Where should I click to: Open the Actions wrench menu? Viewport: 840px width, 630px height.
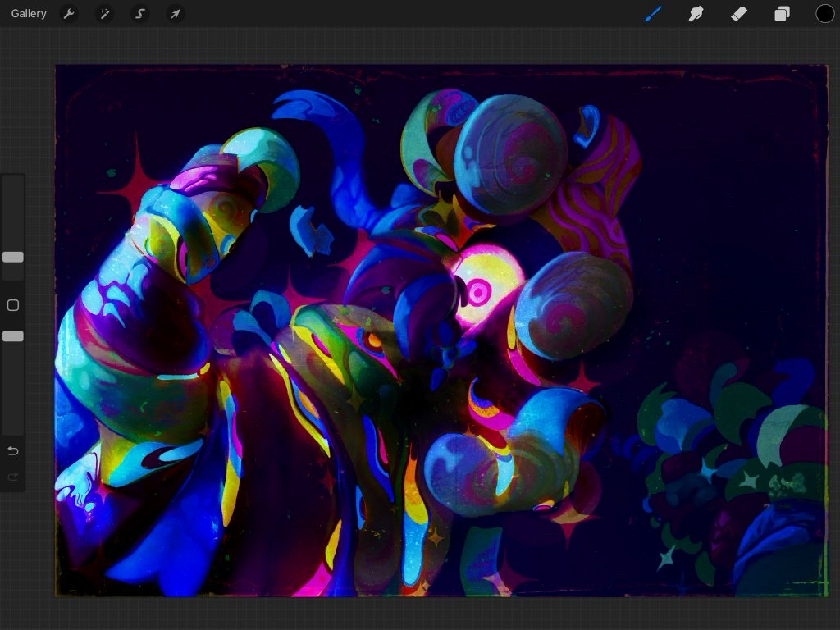tap(70, 14)
